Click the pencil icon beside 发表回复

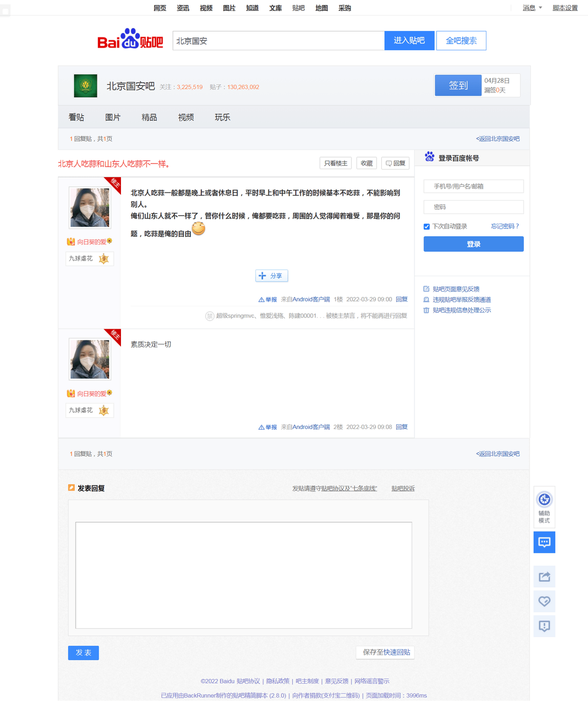tap(71, 488)
